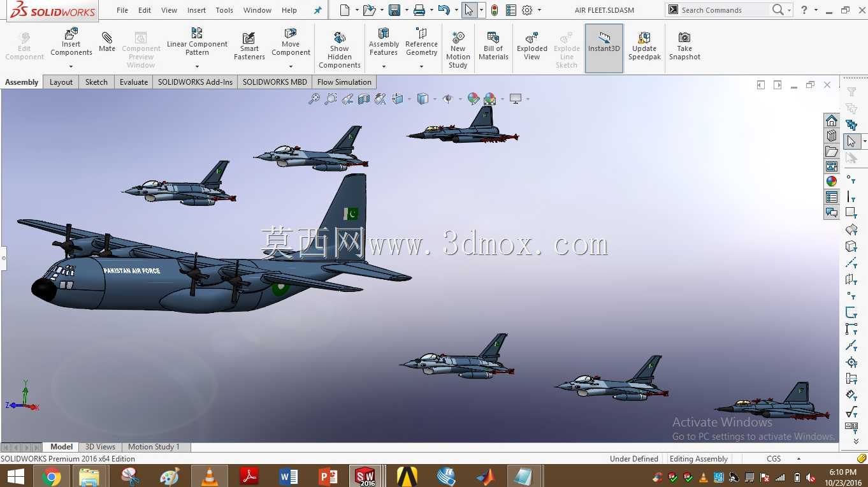This screenshot has width=868, height=487.
Task: Launch MATLAB from the taskbar
Action: coord(485,476)
